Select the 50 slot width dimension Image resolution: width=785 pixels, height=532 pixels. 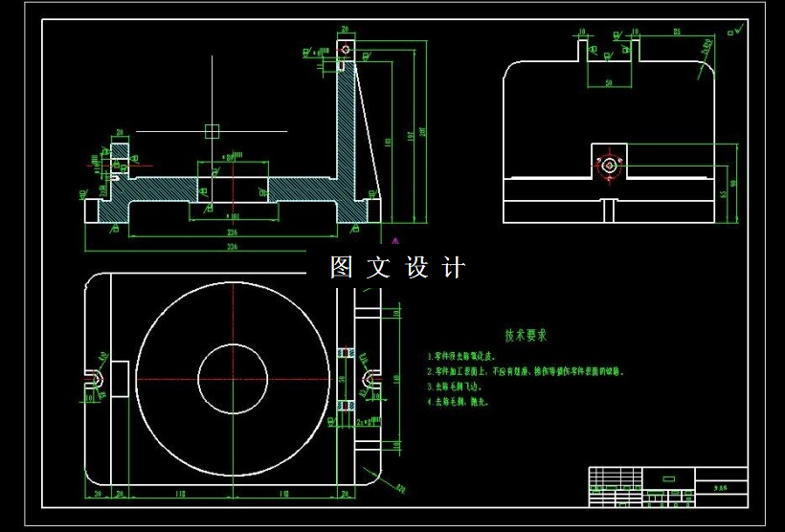click(x=609, y=82)
